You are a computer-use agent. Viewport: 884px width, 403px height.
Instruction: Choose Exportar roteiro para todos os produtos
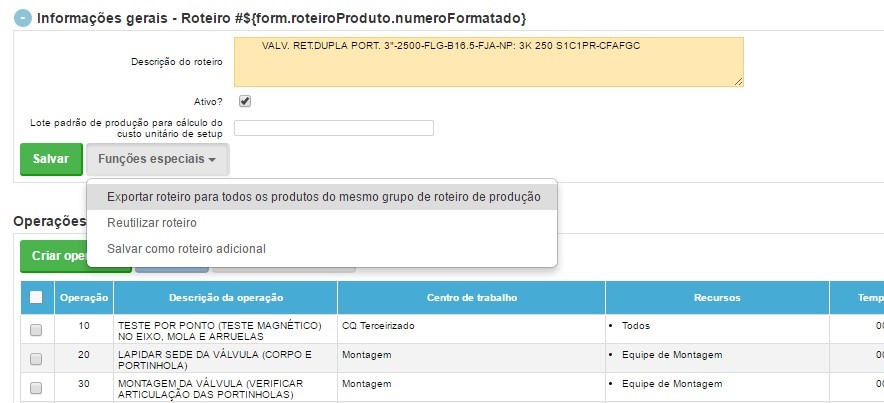(x=324, y=197)
